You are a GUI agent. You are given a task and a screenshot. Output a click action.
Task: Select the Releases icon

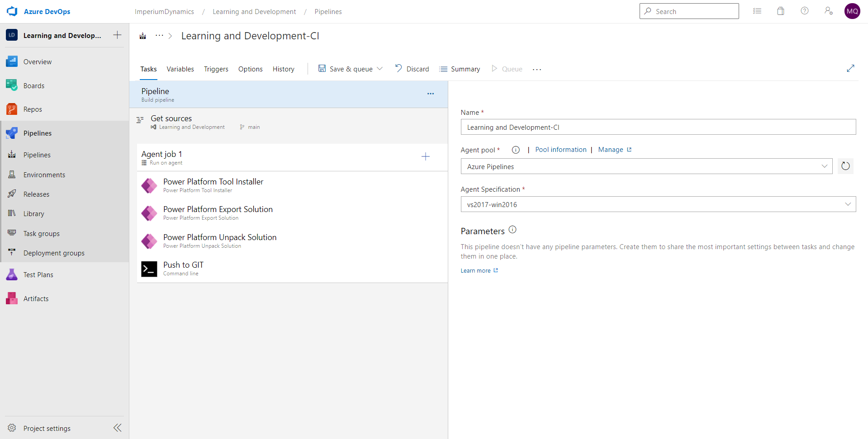pos(11,194)
